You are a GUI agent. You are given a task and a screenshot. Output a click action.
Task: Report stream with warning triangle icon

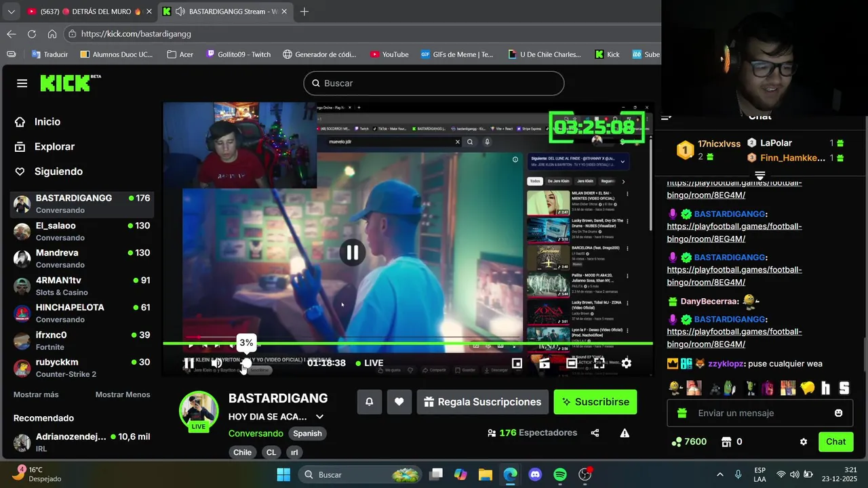[x=625, y=433]
